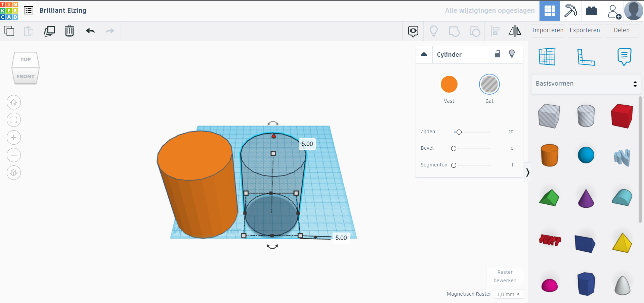Switch perspective with the cube icon
This screenshot has height=303, width=644.
[14, 173]
